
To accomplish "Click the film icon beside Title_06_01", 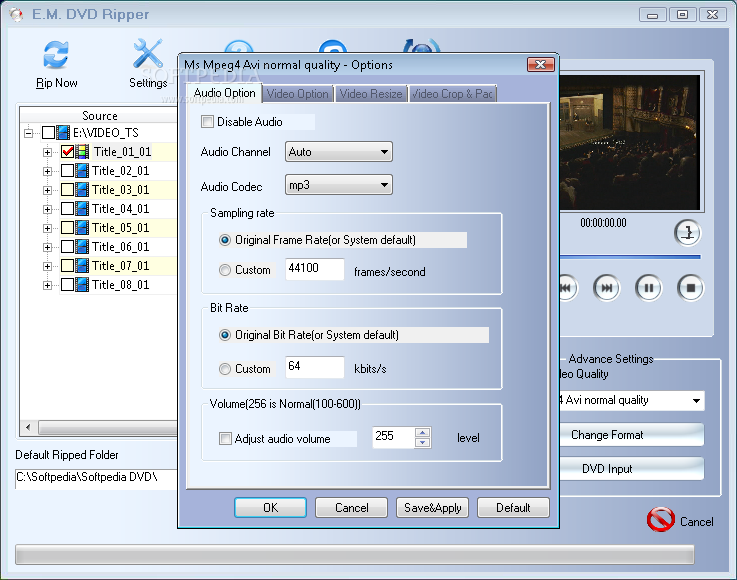I will click(x=82, y=247).
